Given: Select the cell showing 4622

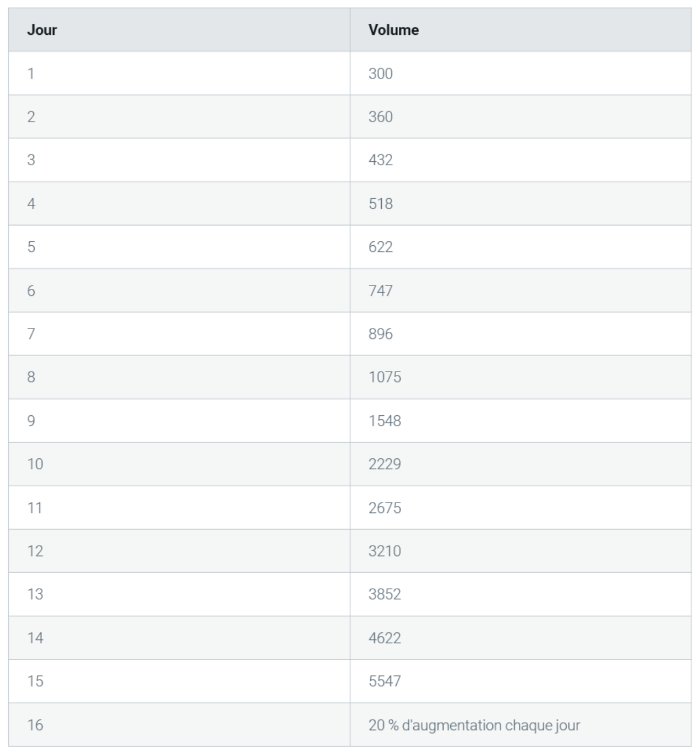Looking at the screenshot, I should [520, 638].
